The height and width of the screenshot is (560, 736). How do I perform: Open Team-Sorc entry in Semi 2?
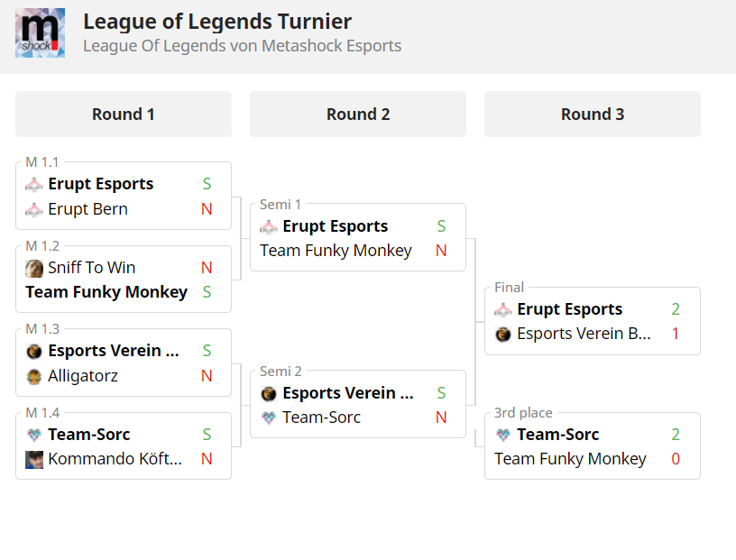click(321, 418)
